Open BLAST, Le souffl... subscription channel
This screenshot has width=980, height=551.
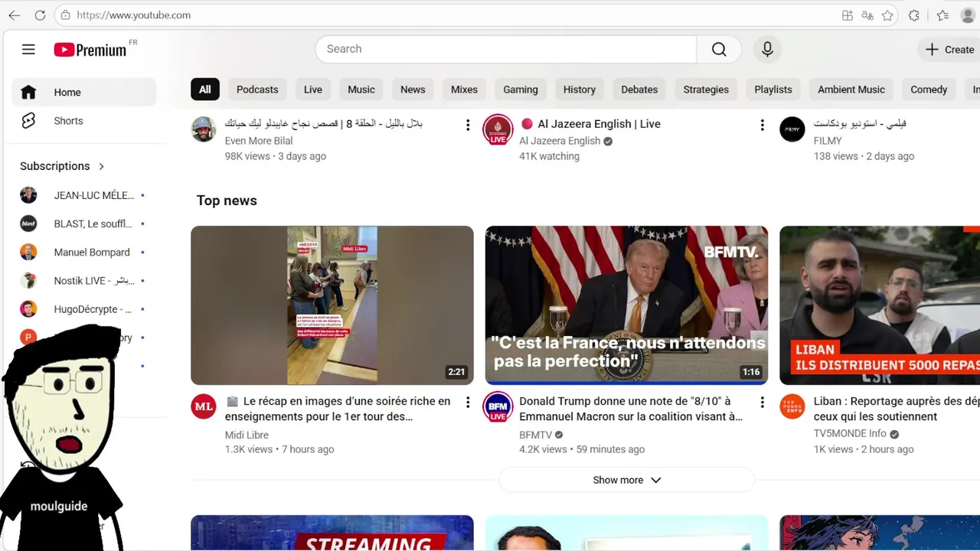click(x=84, y=223)
